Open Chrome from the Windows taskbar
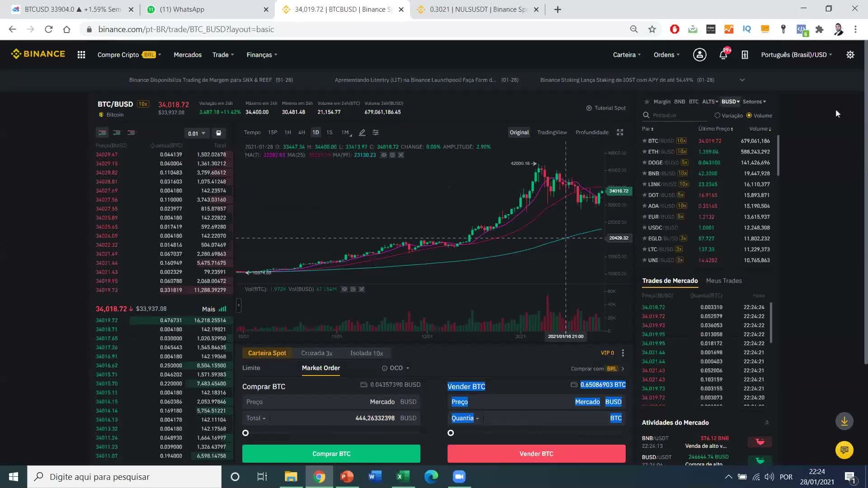868x488 pixels. point(319,477)
